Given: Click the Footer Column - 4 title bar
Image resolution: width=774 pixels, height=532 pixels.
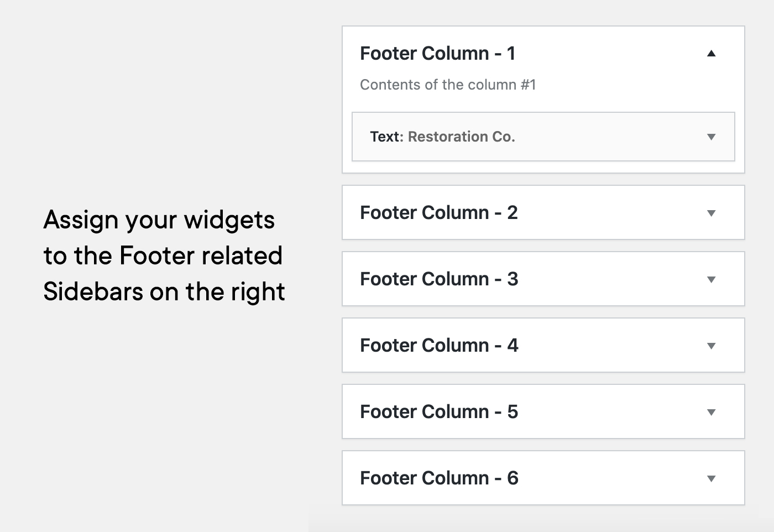Looking at the screenshot, I should 439,345.
